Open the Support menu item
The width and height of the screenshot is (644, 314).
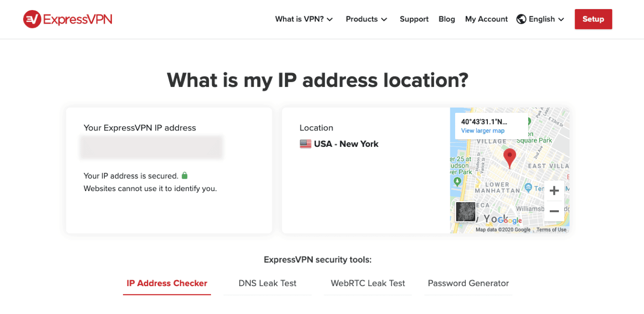coord(414,19)
